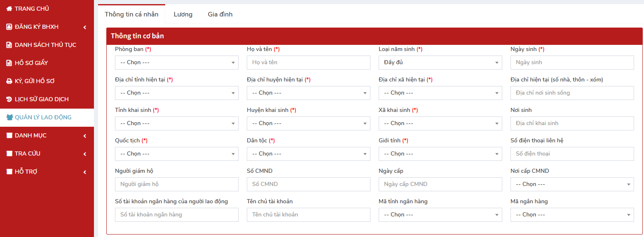Click the home icon beside Trang Chủ
Image resolution: width=644 pixels, height=237 pixels.
point(9,9)
